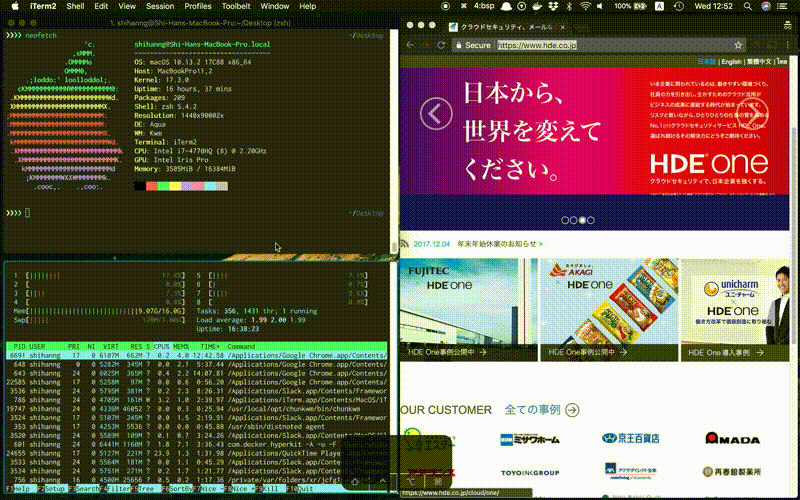This screenshot has width=800, height=500.
Task: Open the 全ての事例 link
Action: click(533, 410)
